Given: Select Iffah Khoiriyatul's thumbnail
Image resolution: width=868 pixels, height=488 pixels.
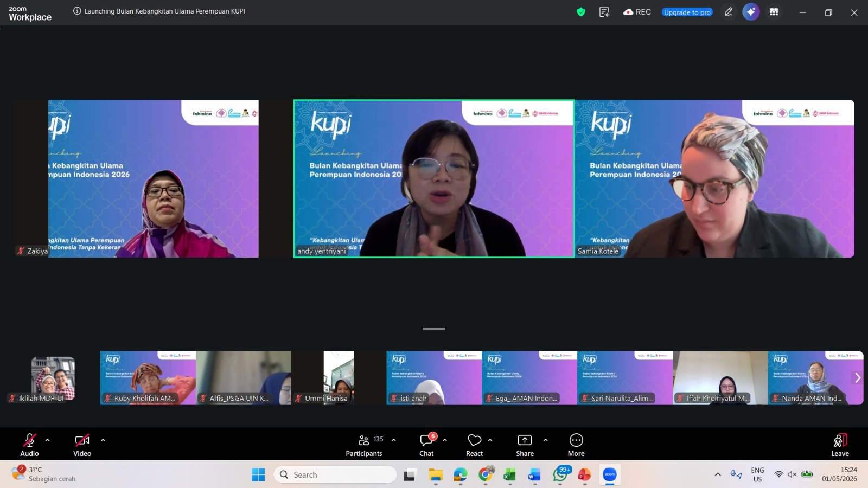Looking at the screenshot, I should pyautogui.click(x=720, y=378).
